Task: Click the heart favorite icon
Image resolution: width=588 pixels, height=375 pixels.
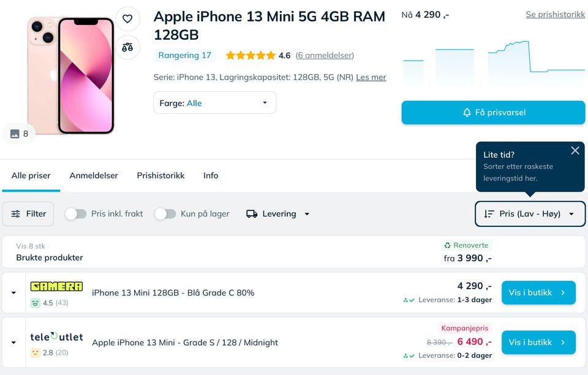Action: [x=127, y=19]
